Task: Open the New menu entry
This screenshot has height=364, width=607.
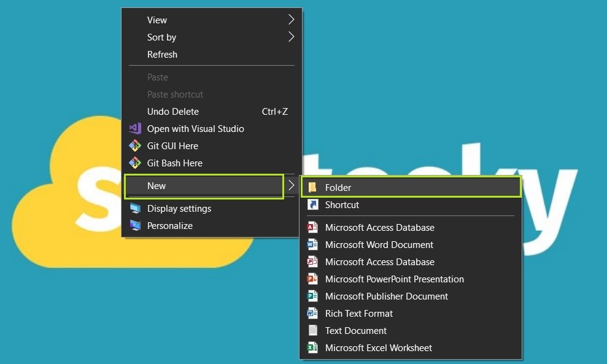Action: coord(212,186)
